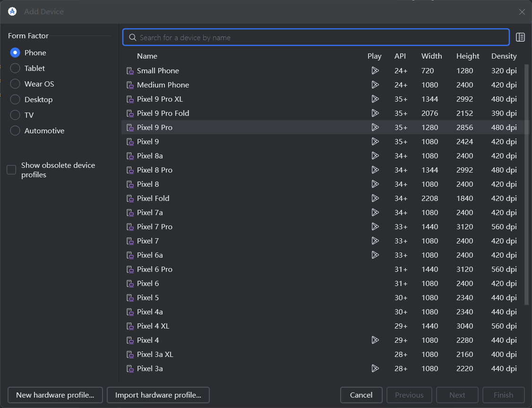Click the Play Store icon for Pixel 8
Viewport: 532px width, 408px height.
pyautogui.click(x=375, y=184)
